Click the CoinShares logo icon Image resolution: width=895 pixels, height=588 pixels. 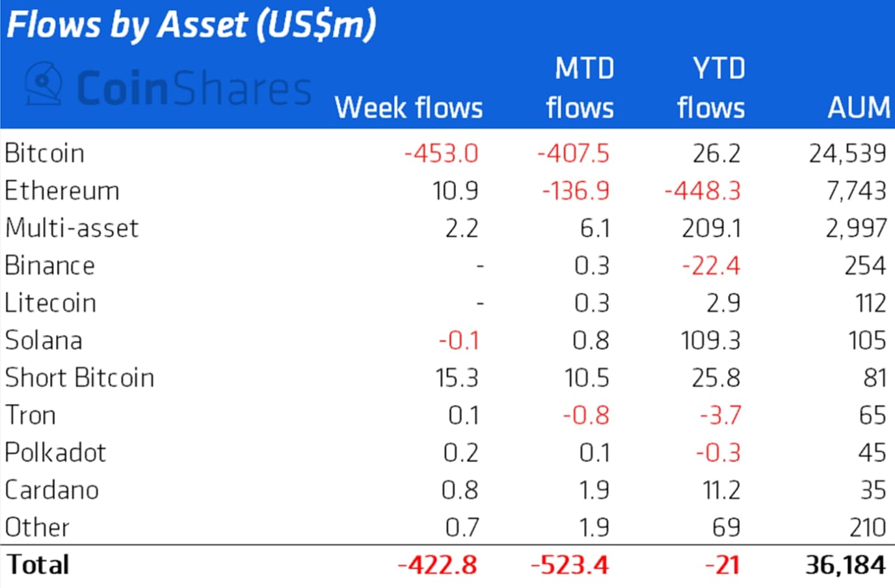(43, 84)
